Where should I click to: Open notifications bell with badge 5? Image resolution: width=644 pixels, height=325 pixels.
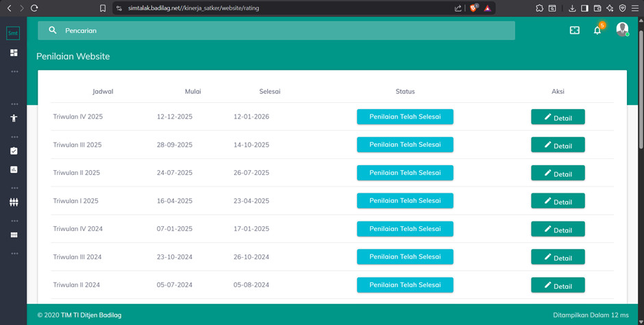click(x=597, y=30)
